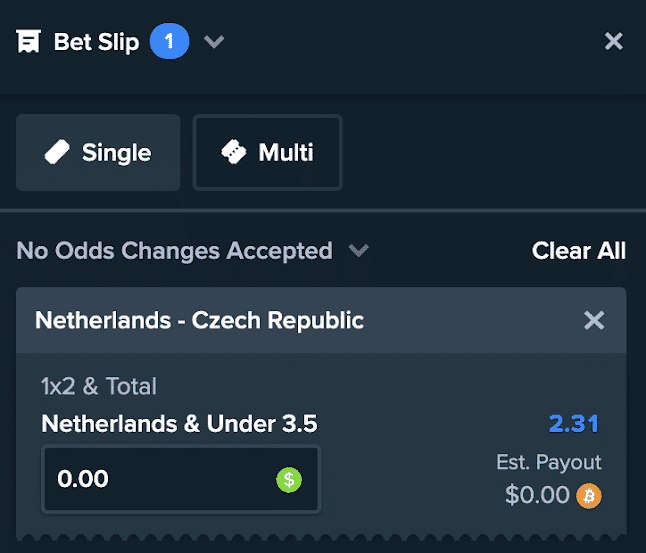The height and width of the screenshot is (553, 646).
Task: Click the 2.31 odds value
Action: click(574, 424)
